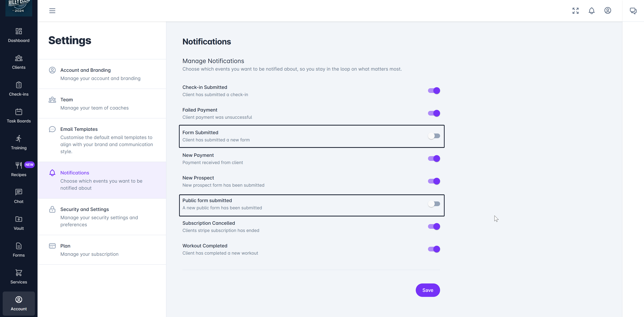Viewport: 644px width, 317px height.
Task: Open the Vault section
Action: click(19, 223)
